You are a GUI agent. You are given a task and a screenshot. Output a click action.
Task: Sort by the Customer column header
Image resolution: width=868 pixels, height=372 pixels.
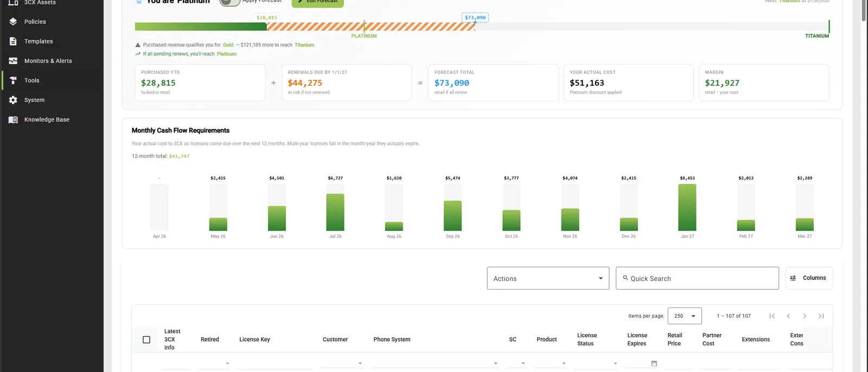pyautogui.click(x=335, y=339)
